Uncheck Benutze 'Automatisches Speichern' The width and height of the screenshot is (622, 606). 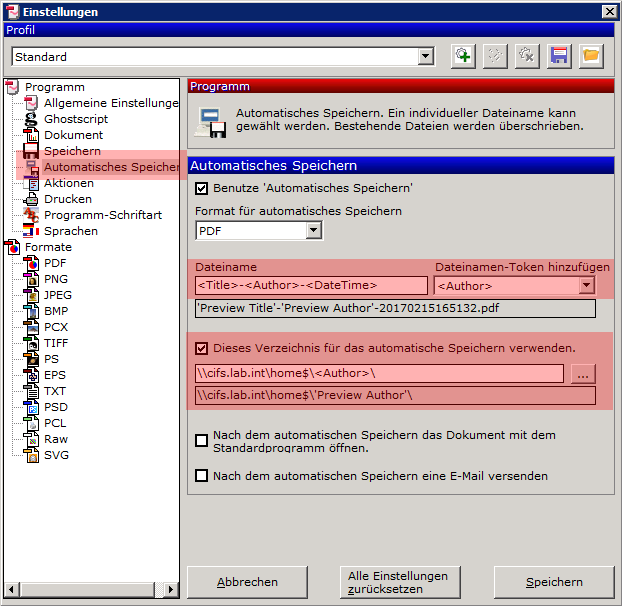(202, 188)
